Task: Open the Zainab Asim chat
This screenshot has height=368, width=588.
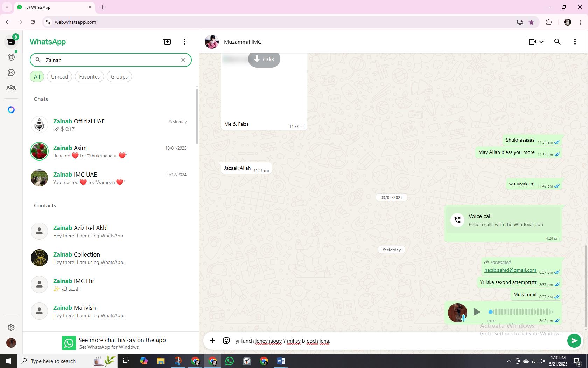Action: [110, 151]
